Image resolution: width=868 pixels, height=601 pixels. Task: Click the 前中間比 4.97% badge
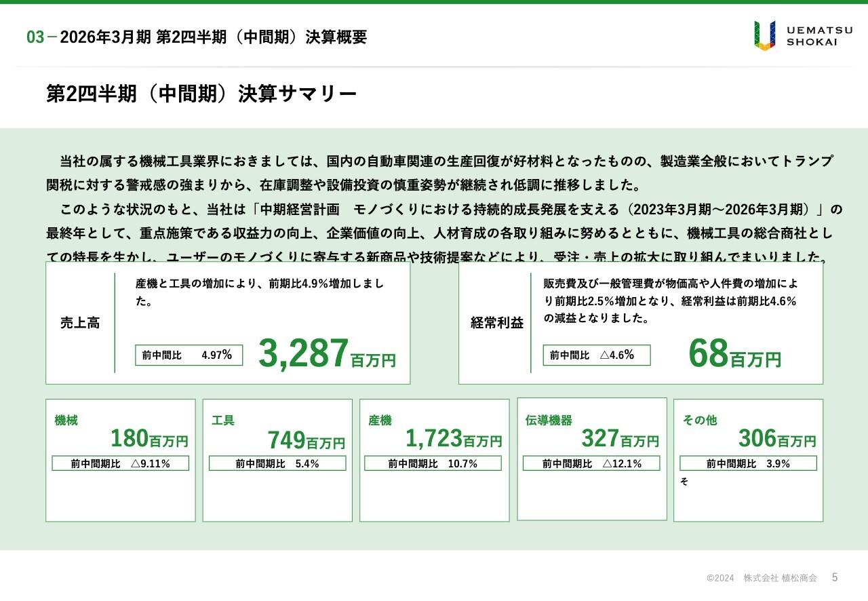[x=189, y=355]
